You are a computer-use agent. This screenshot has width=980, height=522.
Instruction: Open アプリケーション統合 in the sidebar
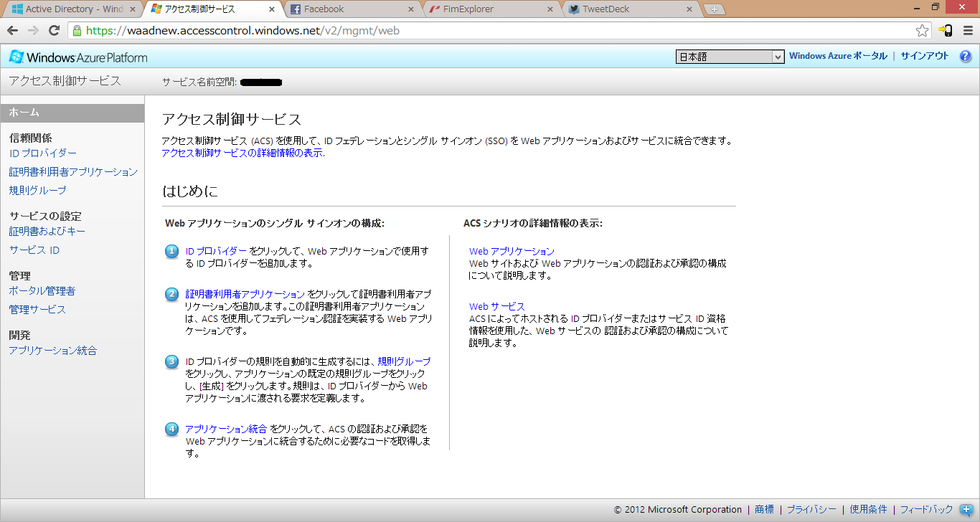click(53, 351)
